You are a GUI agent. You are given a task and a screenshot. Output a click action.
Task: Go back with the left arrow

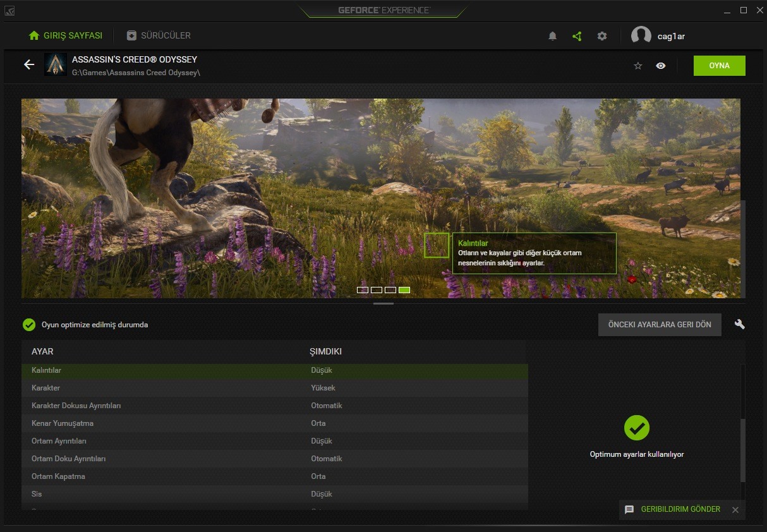[x=29, y=64]
